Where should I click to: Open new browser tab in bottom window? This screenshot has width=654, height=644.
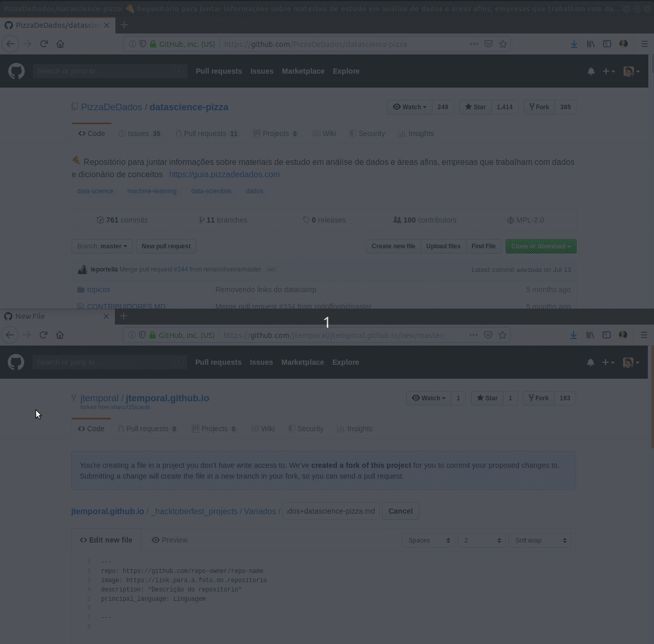[x=124, y=316]
